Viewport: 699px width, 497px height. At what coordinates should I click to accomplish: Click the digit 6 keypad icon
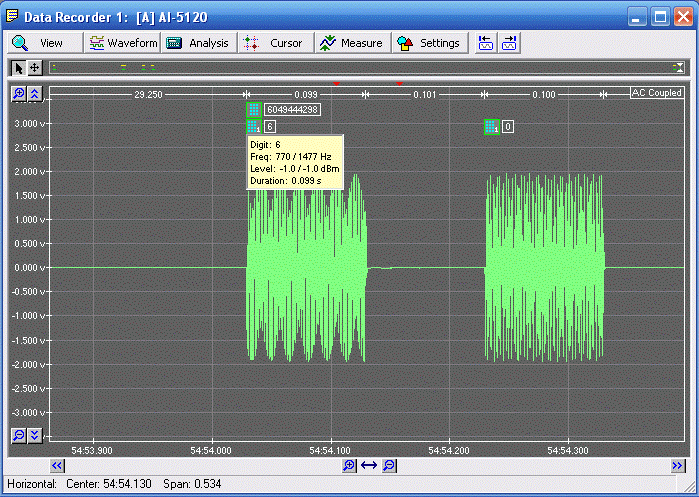[x=254, y=127]
